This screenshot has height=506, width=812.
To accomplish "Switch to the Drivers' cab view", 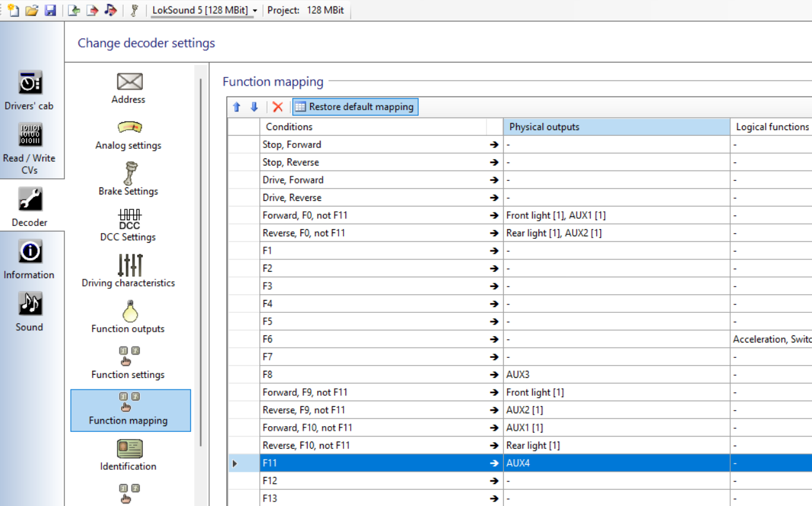I will pos(30,91).
